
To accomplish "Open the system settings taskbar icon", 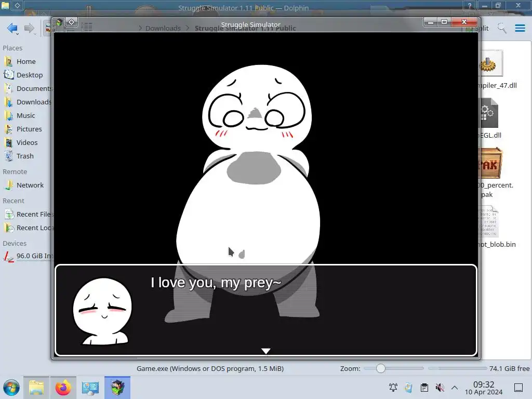I will (x=90, y=388).
